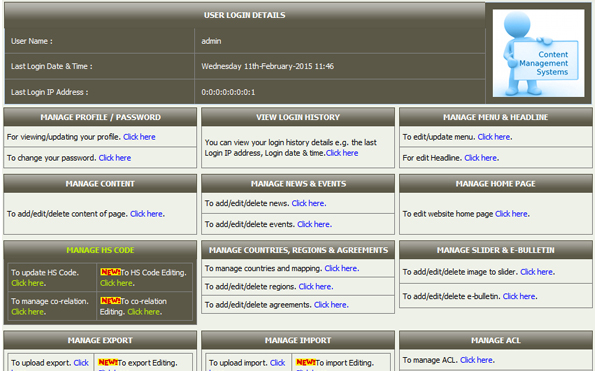595x371 pixels.
Task: Open edit/update menu link
Action: click(x=494, y=137)
